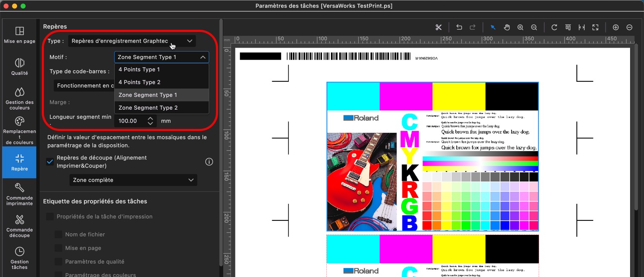Open the Type dropdown for Repères
The width and height of the screenshot is (644, 277).
click(x=132, y=41)
